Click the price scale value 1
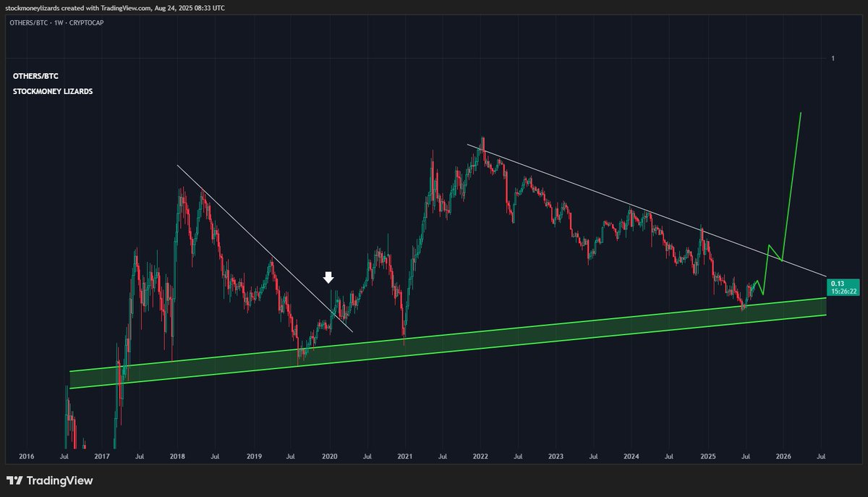868x497 pixels. 833,58
